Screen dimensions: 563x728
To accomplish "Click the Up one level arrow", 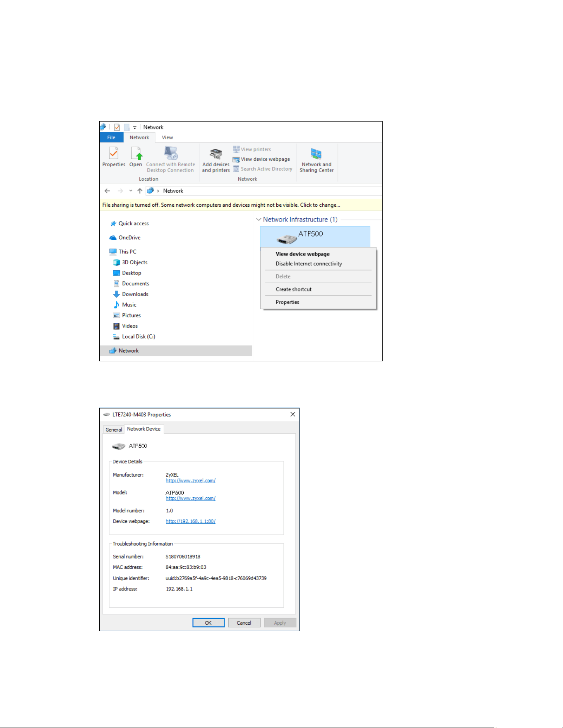I will [140, 191].
